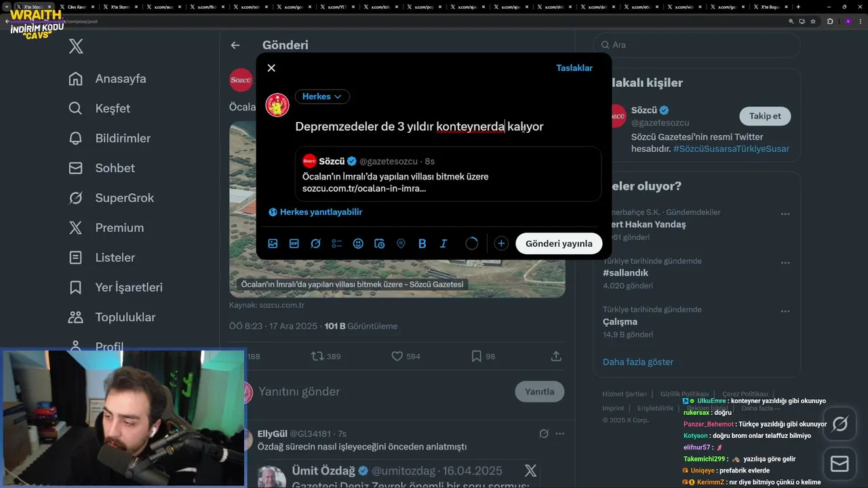Open more options for #sallandık trend
Viewport: 868px width, 488px height.
point(785,262)
